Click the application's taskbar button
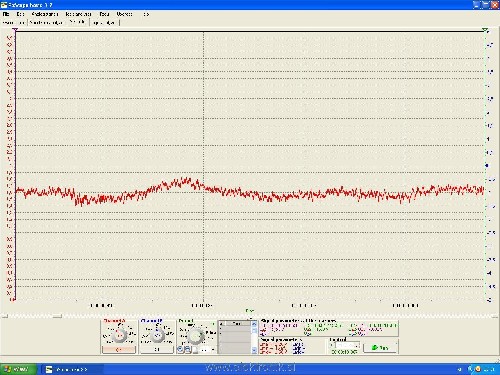The image size is (500, 375). tap(73, 369)
